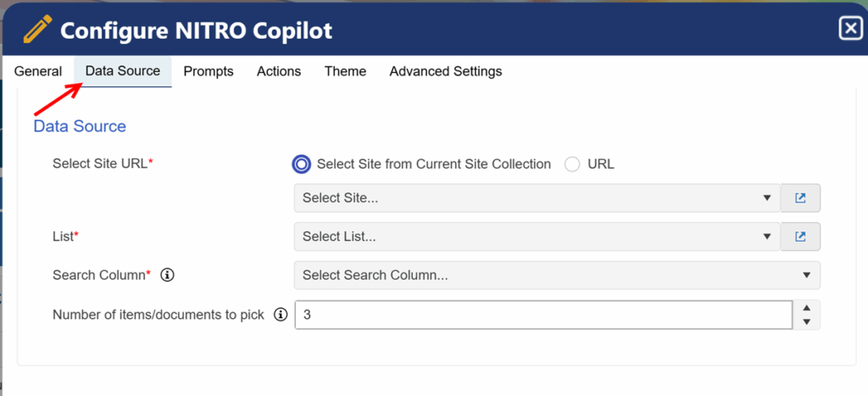Choose the URL radio button option
The width and height of the screenshot is (868, 396).
572,165
